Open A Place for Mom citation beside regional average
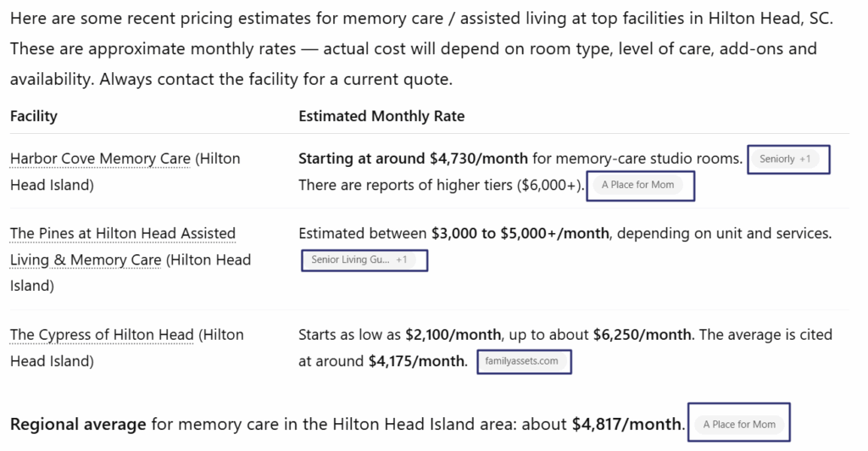The width and height of the screenshot is (868, 451). click(739, 424)
